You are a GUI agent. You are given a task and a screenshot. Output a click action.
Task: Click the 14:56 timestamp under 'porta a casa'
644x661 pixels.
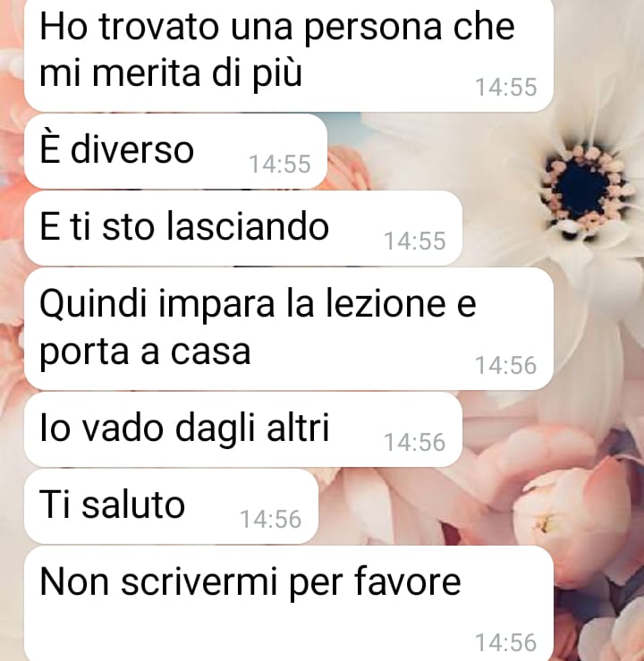pos(506,365)
